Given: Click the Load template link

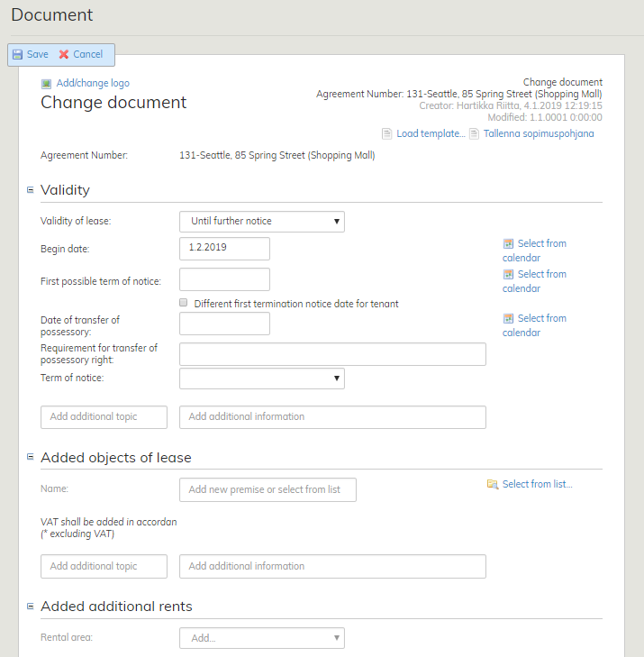Looking at the screenshot, I should point(431,134).
